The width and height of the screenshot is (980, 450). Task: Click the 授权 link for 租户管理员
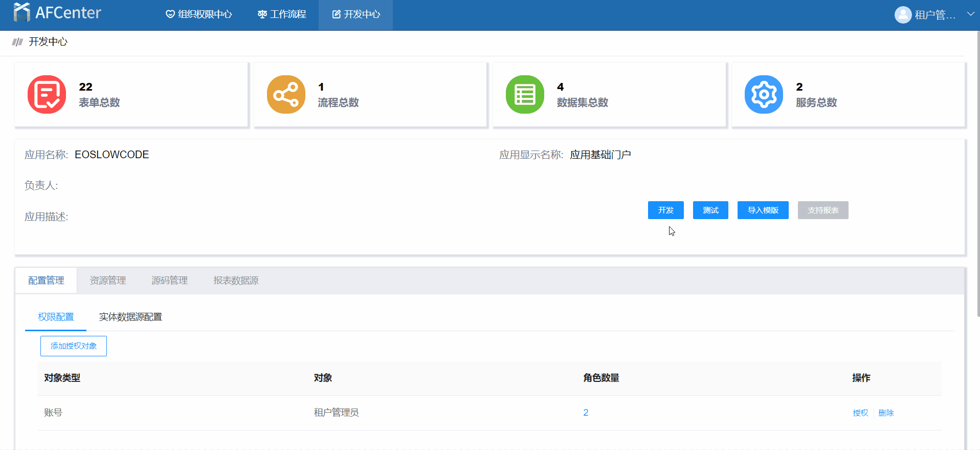point(860,413)
